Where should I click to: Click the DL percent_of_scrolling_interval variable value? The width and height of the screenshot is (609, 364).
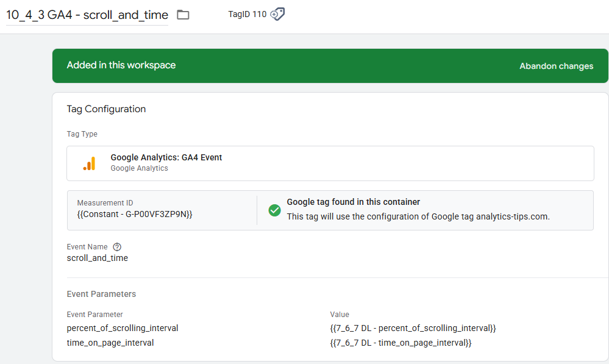413,328
